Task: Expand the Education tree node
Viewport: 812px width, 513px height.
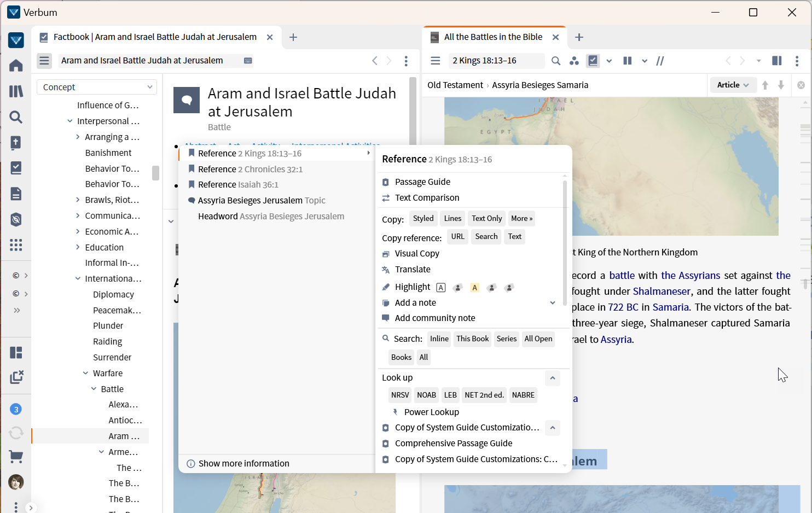Action: (x=78, y=248)
